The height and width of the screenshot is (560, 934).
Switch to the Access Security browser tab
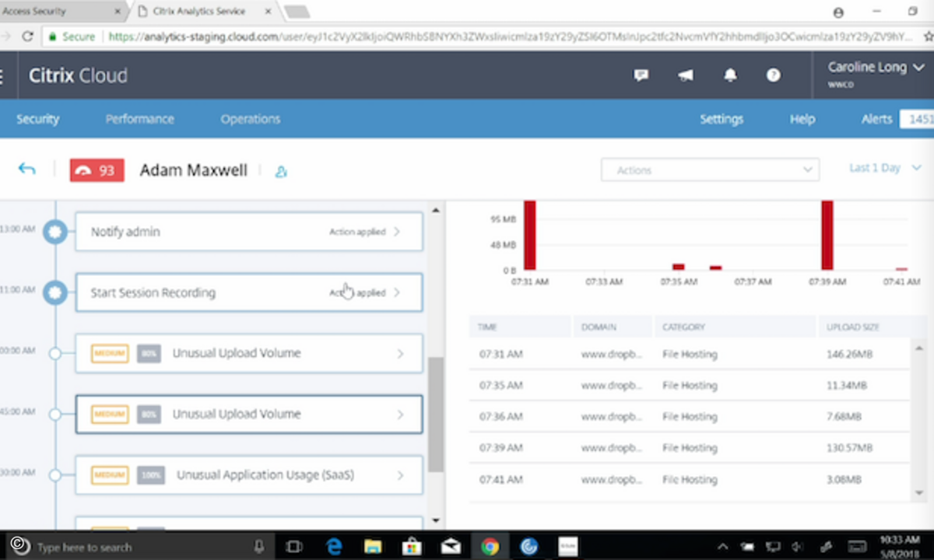62,12
